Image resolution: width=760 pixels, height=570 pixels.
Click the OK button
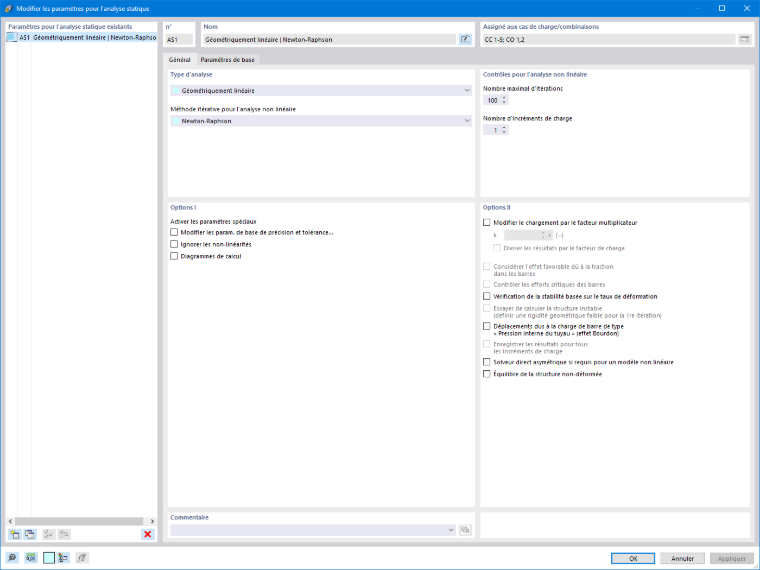coord(633,558)
